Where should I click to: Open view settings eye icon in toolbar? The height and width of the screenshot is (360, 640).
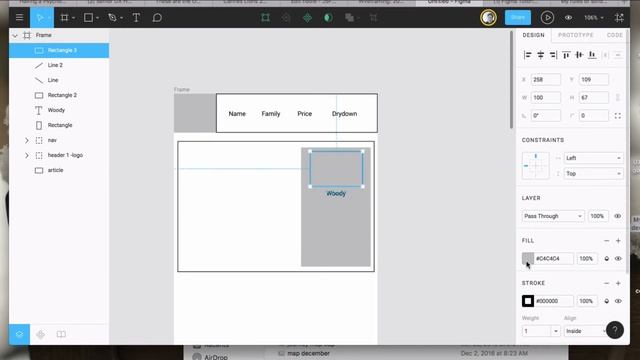tap(568, 18)
